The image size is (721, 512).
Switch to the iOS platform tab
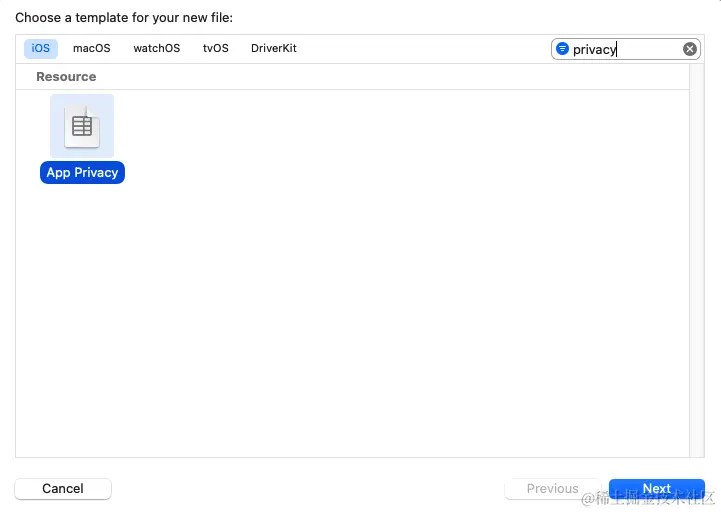click(40, 48)
